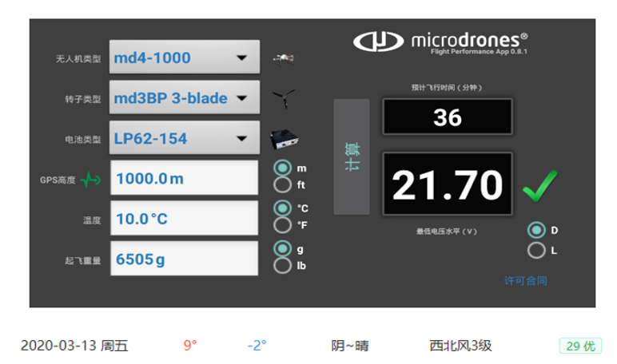Select pounds (lb) weight unit

[282, 264]
